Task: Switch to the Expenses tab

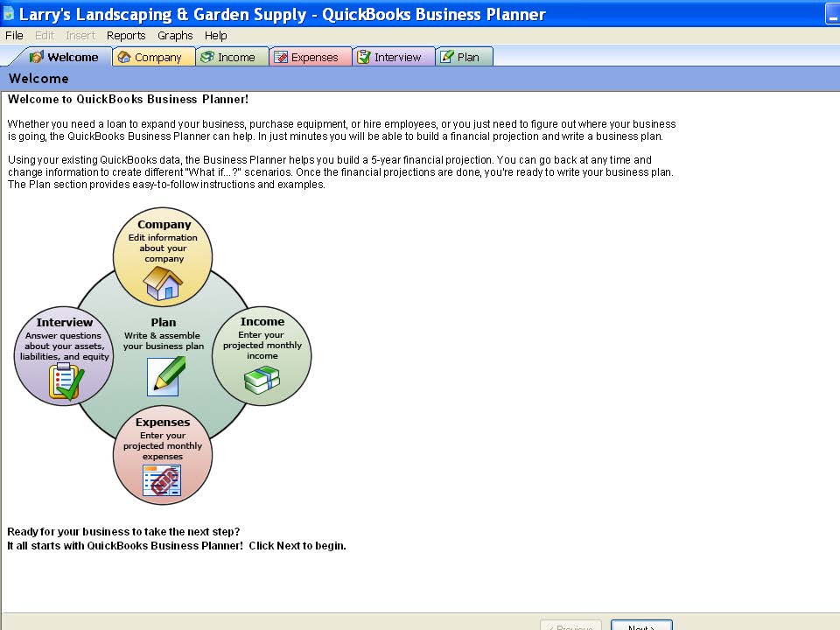Action: pos(310,57)
